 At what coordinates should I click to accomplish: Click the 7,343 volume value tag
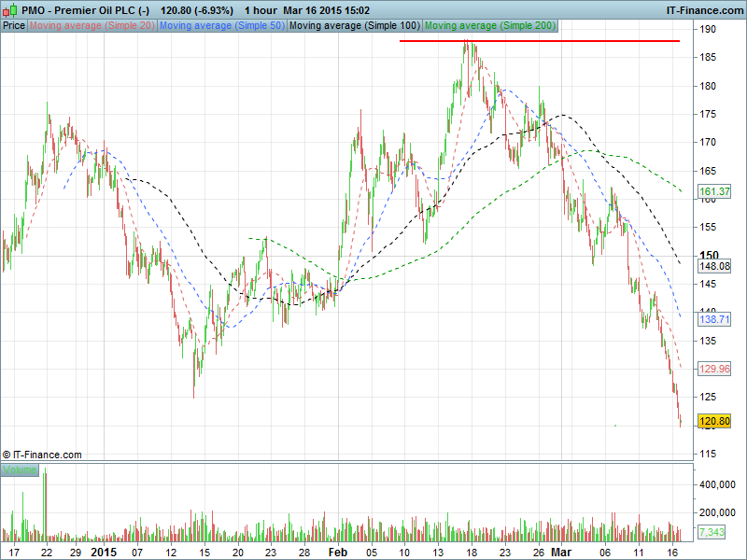711,532
